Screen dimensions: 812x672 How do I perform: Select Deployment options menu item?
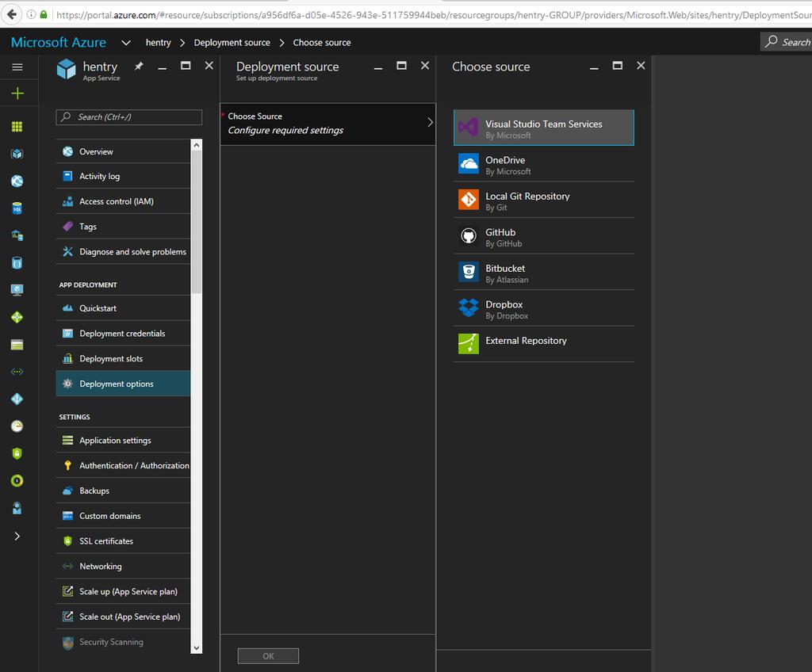pos(123,384)
